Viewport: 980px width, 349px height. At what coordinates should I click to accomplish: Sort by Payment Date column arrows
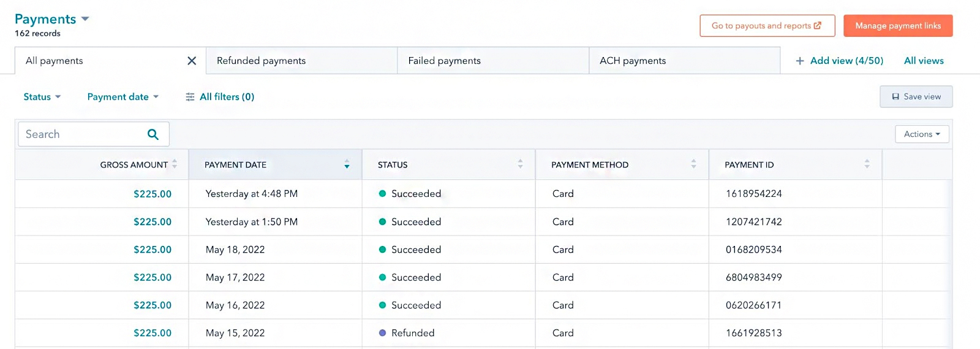[x=347, y=164]
